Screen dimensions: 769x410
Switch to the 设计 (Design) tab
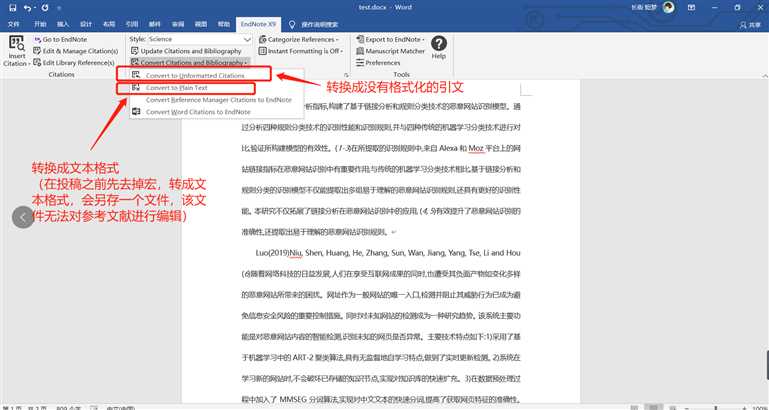[86, 24]
